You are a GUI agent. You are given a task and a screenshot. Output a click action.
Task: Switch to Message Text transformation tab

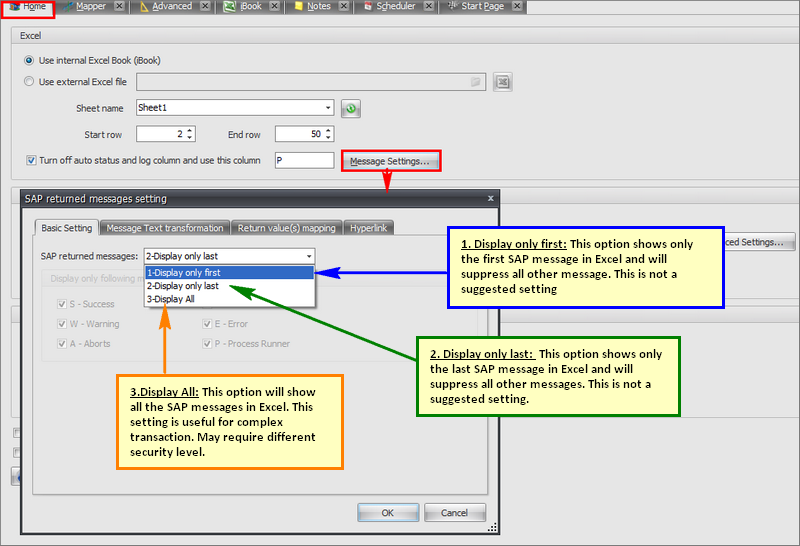click(165, 228)
